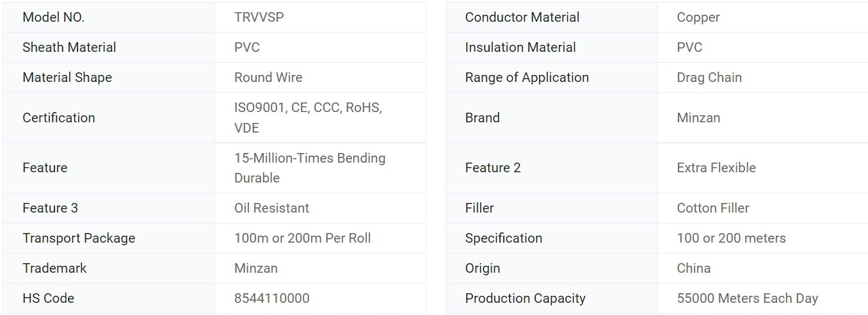Click the TRVVSP model number value

[259, 17]
